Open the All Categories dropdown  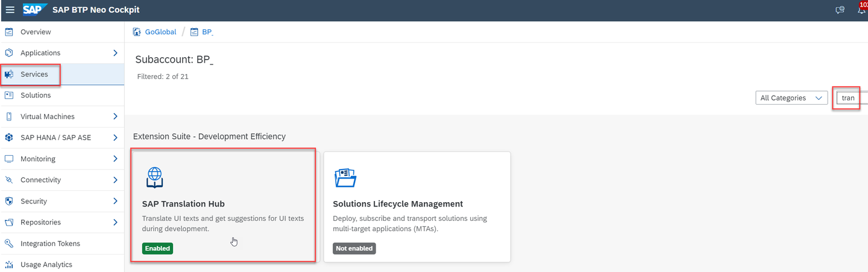pos(791,98)
